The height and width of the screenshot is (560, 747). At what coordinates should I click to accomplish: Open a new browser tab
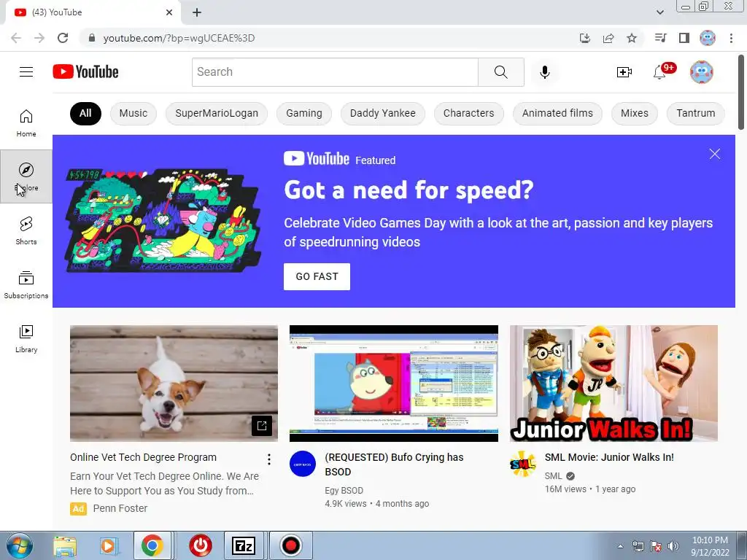click(197, 12)
